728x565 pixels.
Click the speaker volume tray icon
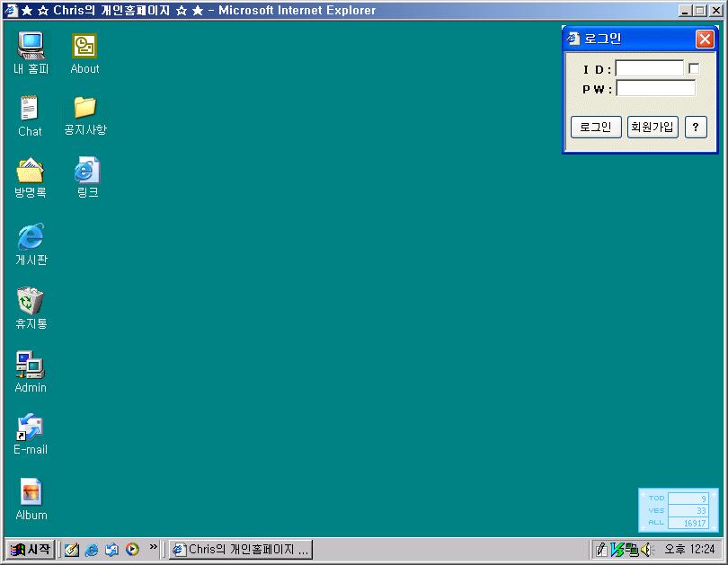click(x=645, y=550)
